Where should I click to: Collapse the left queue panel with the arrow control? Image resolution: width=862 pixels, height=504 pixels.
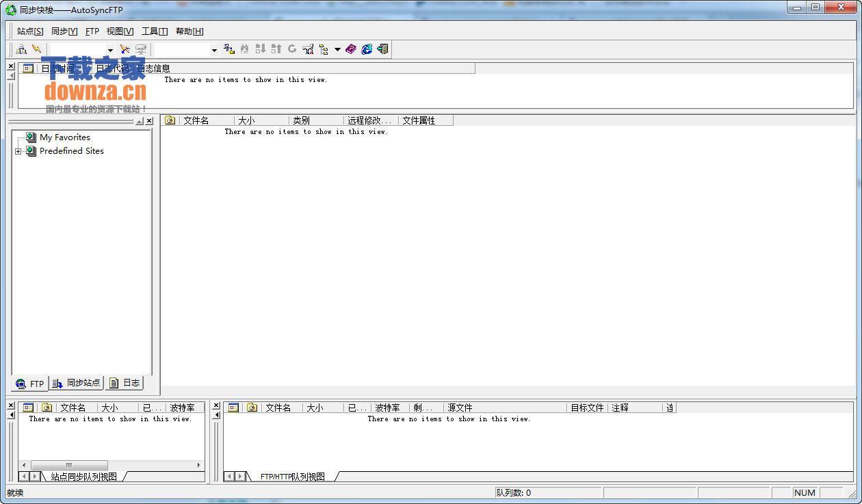point(10,414)
